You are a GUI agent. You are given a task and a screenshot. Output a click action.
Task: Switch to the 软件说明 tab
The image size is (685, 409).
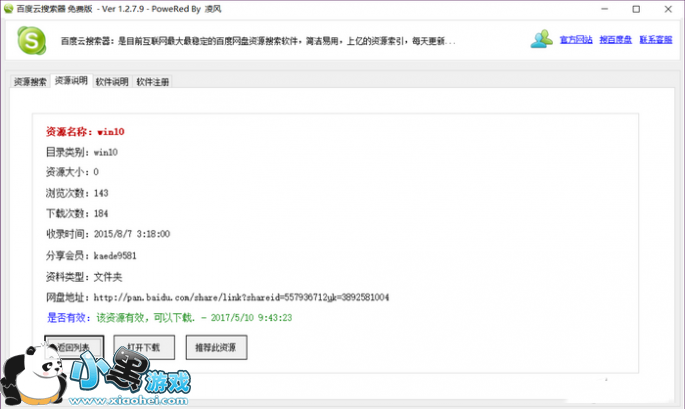pyautogui.click(x=112, y=82)
